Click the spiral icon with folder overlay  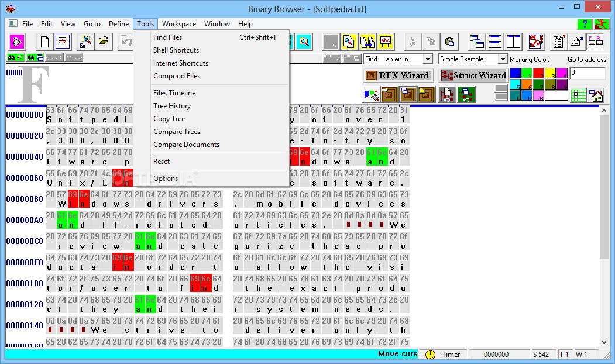(426, 95)
